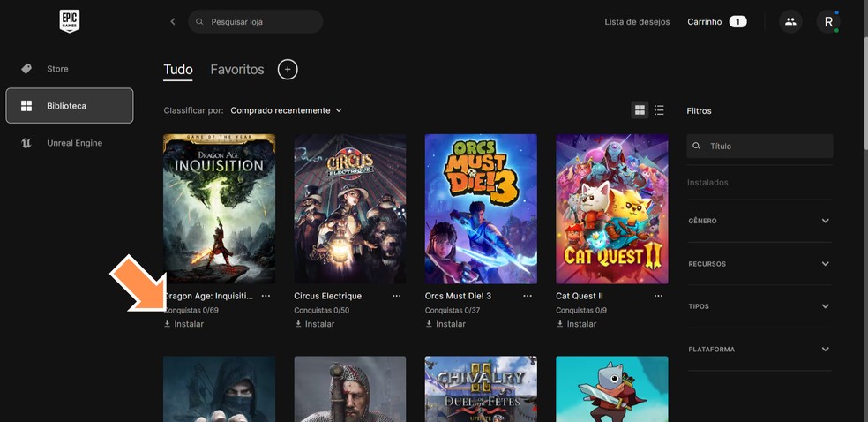The width and height of the screenshot is (868, 422).
Task: Click download icon under Circus Electrique
Action: [x=298, y=323]
